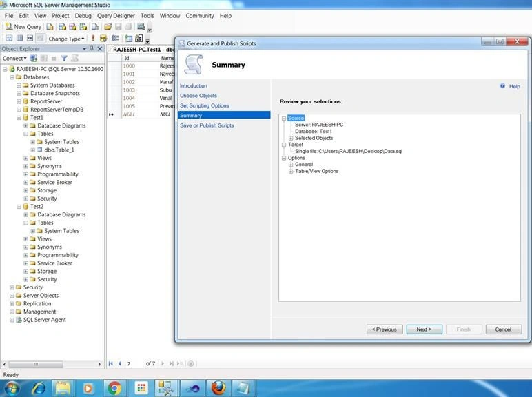This screenshot has width=532, height=397.
Task: Click the Analysis Services XMLA Query icon
Action: pyautogui.click(x=83, y=26)
